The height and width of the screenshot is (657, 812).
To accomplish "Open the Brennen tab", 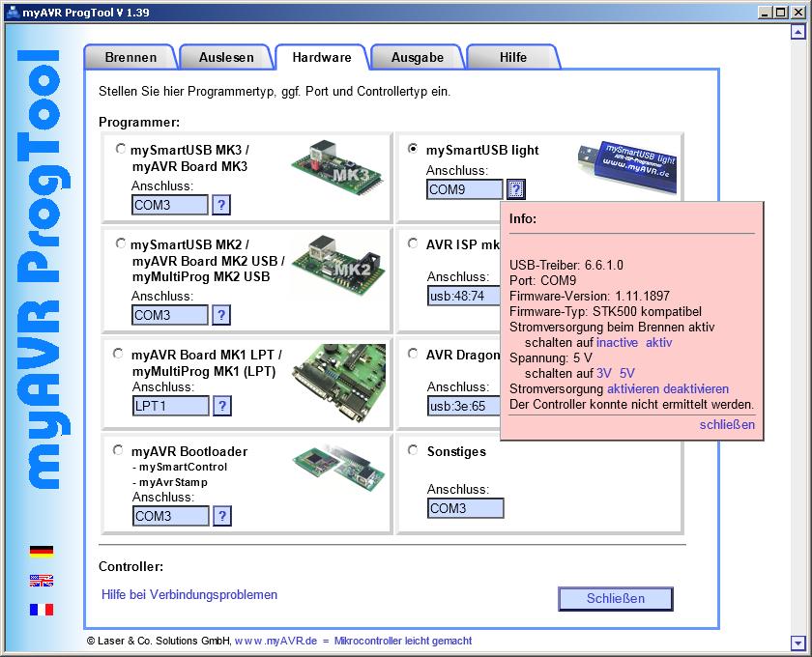I will [130, 57].
